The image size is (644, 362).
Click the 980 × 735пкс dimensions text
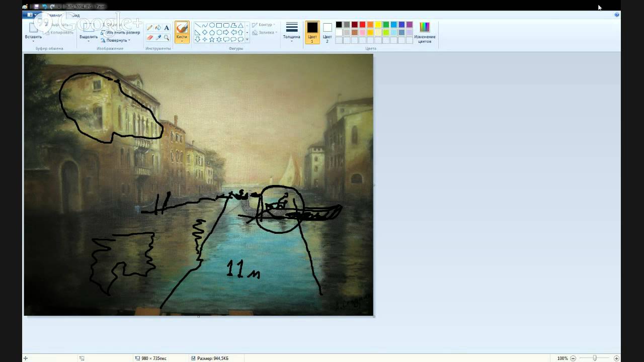tap(154, 358)
